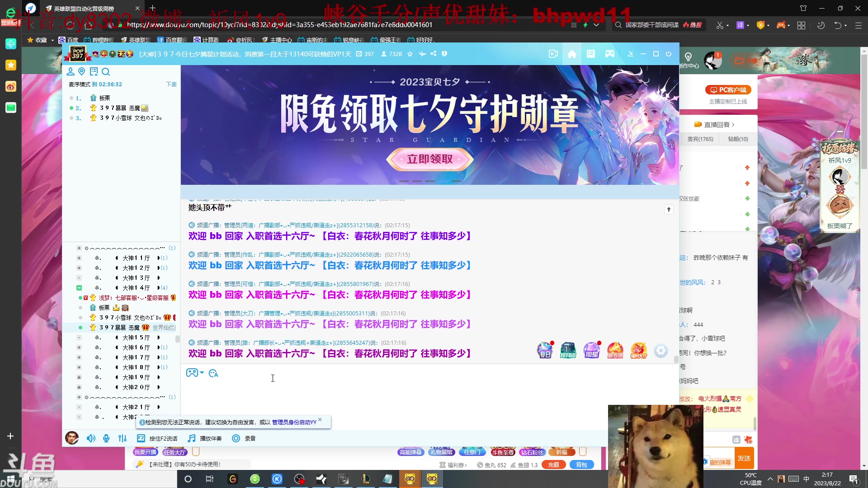Click the 福利大厅 activity icon above chat input
This screenshot has width=868, height=488.
point(639,350)
